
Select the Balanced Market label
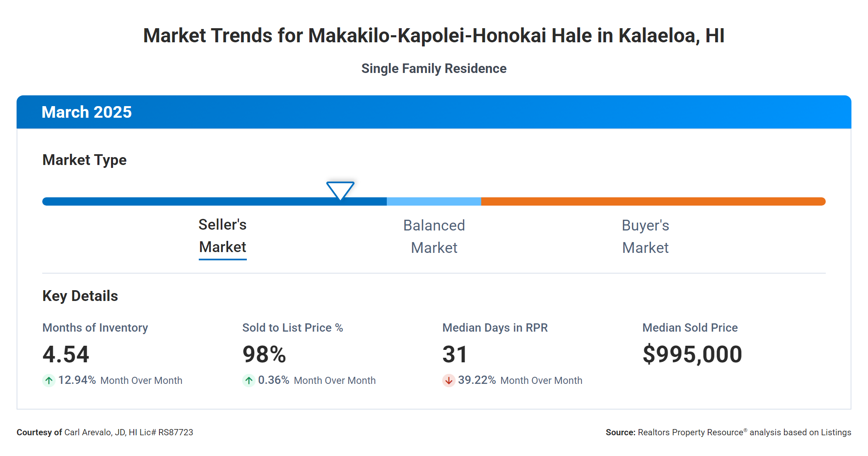434,236
